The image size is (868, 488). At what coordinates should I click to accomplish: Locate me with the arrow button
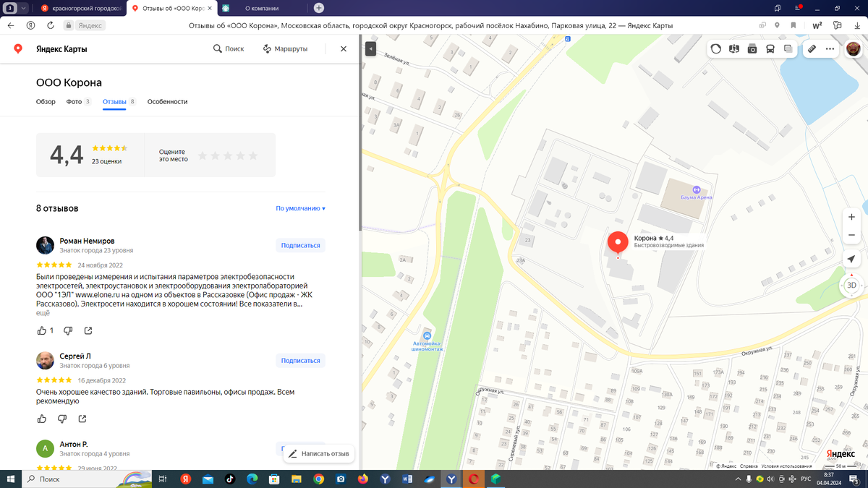pyautogui.click(x=851, y=260)
